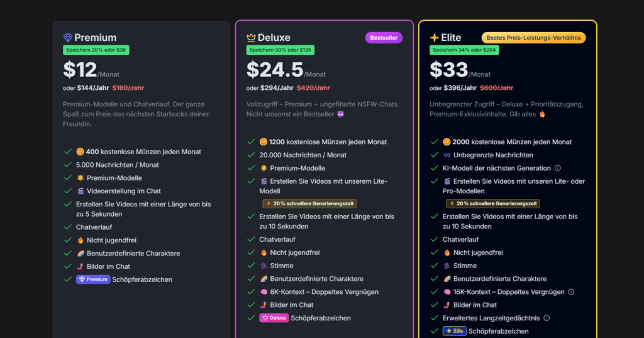Select the $24.5 Deluxe monthly price
Screen dimensions: 644x338
(x=275, y=69)
